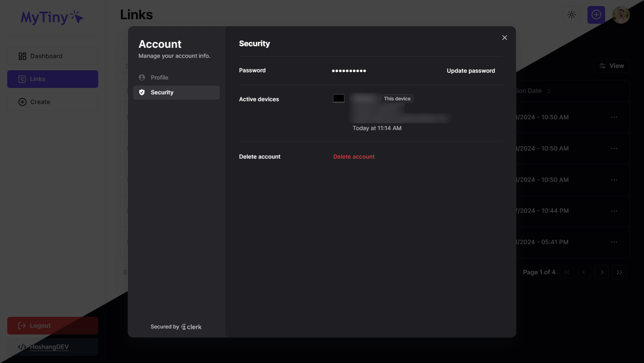
Task: Click Update password
Action: tap(470, 70)
